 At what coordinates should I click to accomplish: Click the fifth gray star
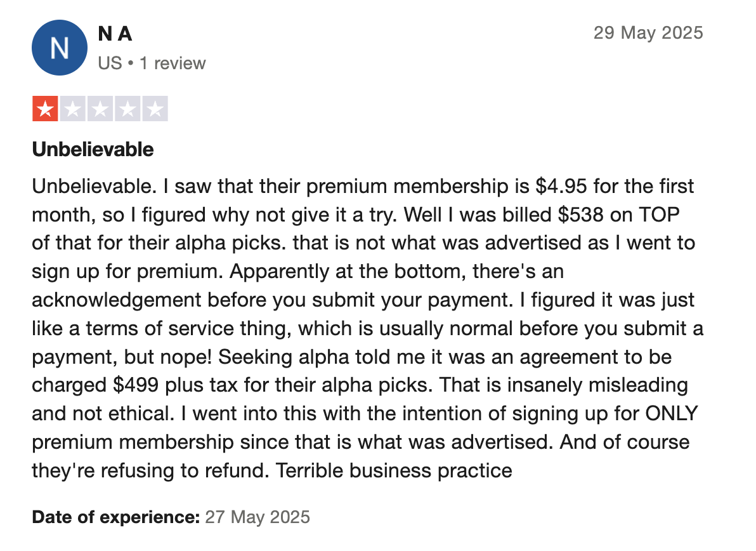pos(155,109)
